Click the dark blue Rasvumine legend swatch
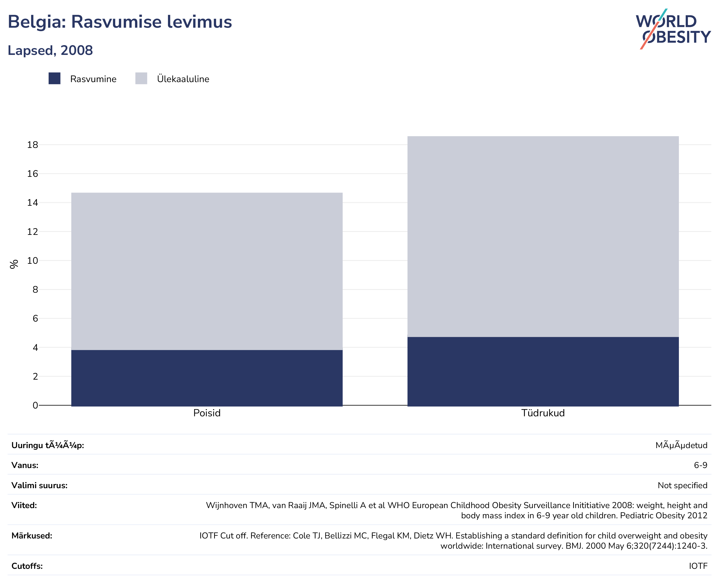This screenshot has width=719, height=588. pyautogui.click(x=55, y=79)
